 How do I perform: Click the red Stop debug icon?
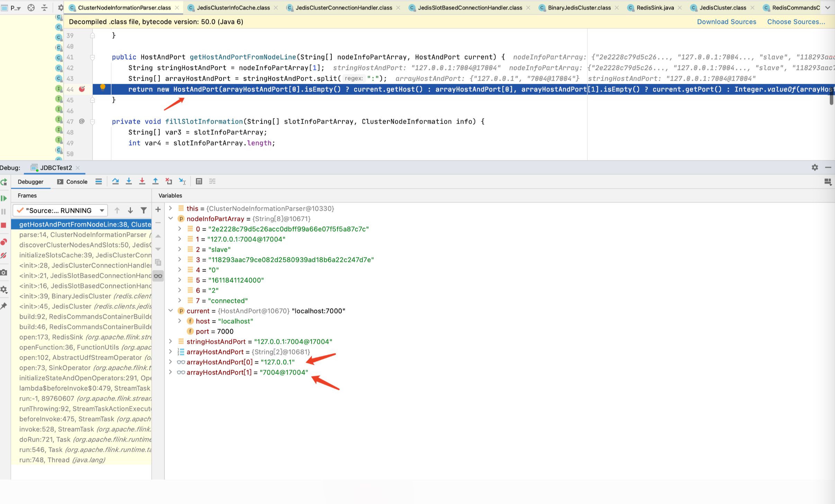click(4, 225)
